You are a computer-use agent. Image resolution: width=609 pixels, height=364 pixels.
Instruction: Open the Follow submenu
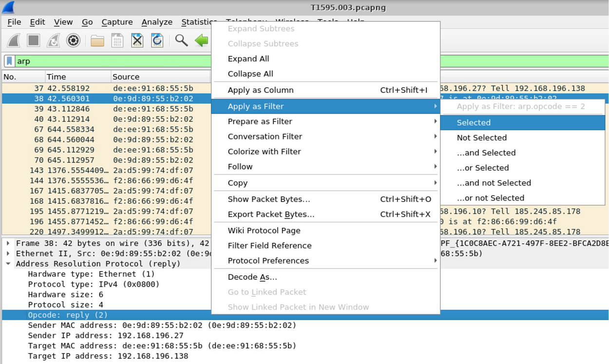325,167
